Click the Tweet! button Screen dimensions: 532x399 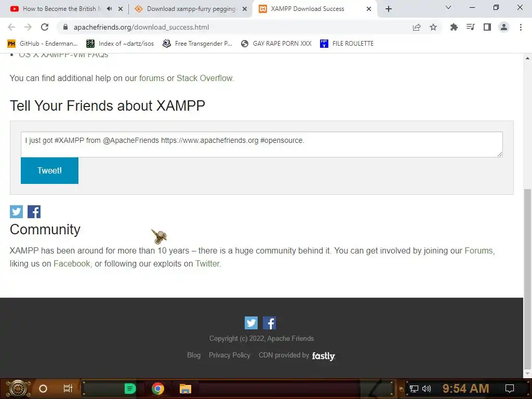click(x=49, y=170)
